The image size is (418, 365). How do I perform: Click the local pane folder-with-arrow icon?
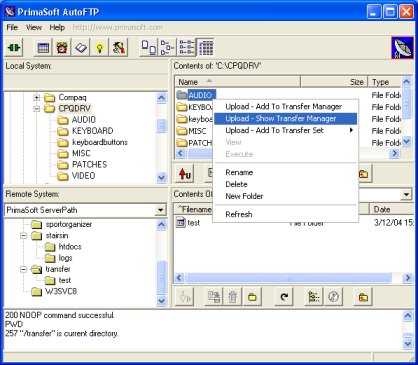pyautogui.click(x=363, y=174)
